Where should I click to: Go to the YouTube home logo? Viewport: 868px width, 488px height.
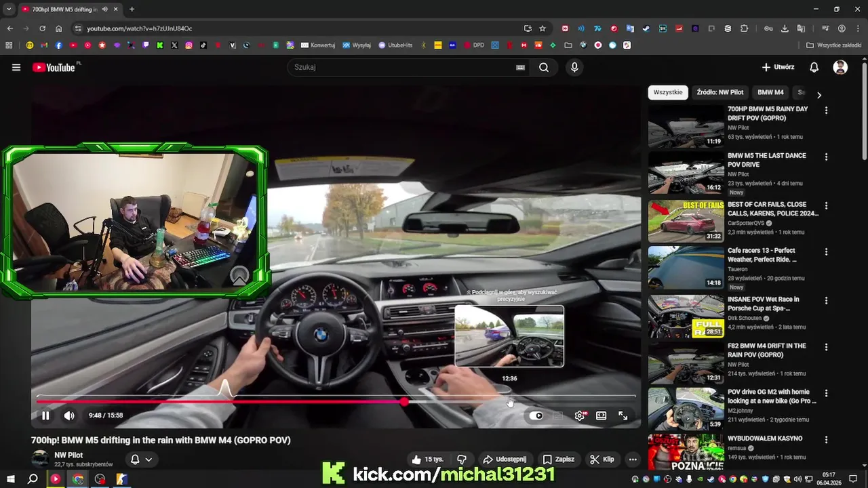pos(54,67)
